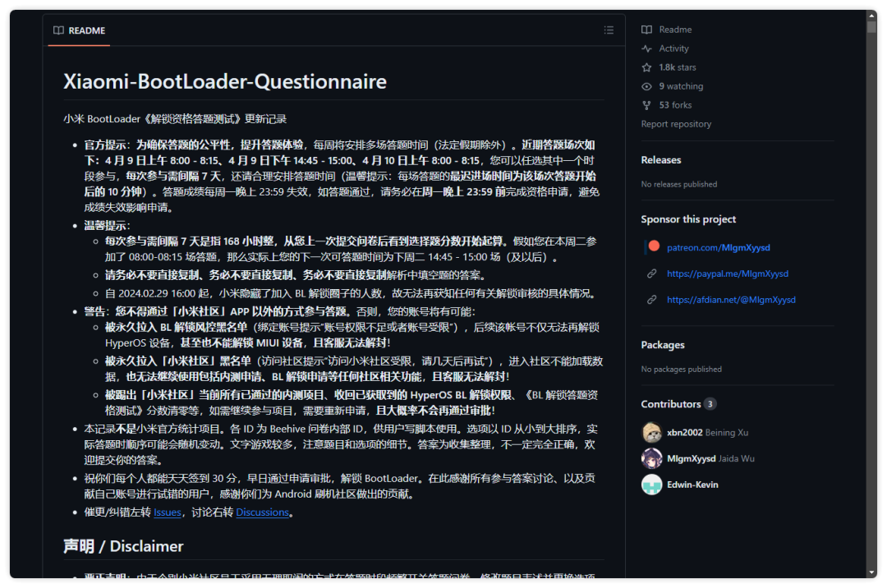Viewport: 887px width, 588px height.
Task: Open the Packages heading link
Action: coord(663,345)
